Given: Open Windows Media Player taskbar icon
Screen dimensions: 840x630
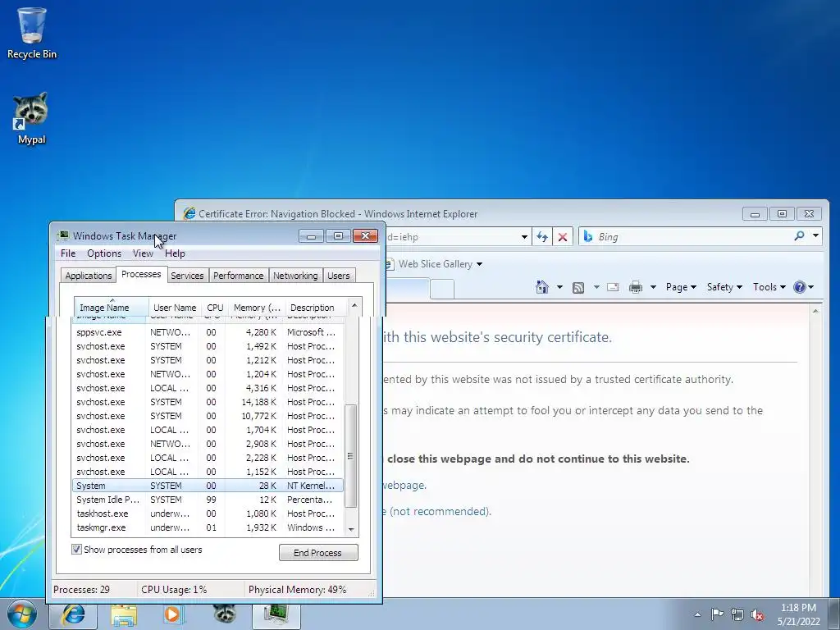Looking at the screenshot, I should (172, 614).
